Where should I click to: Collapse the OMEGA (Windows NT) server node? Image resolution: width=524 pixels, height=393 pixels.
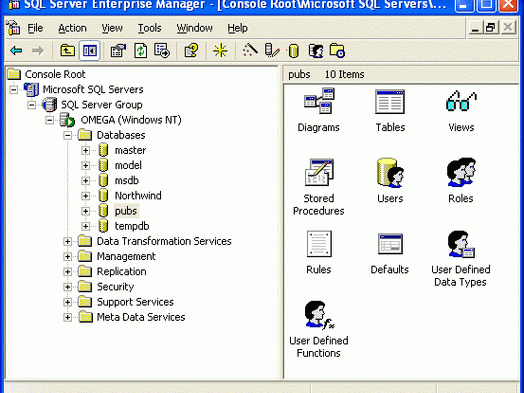coord(49,120)
